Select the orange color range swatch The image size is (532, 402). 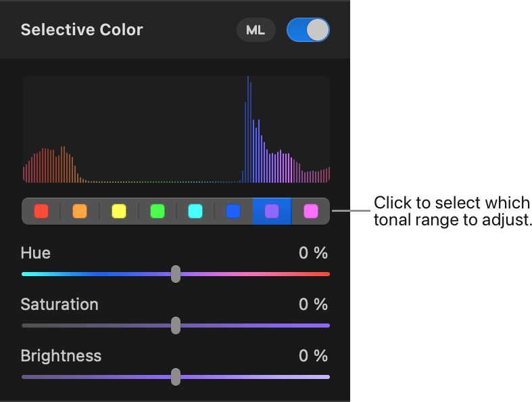click(x=80, y=211)
